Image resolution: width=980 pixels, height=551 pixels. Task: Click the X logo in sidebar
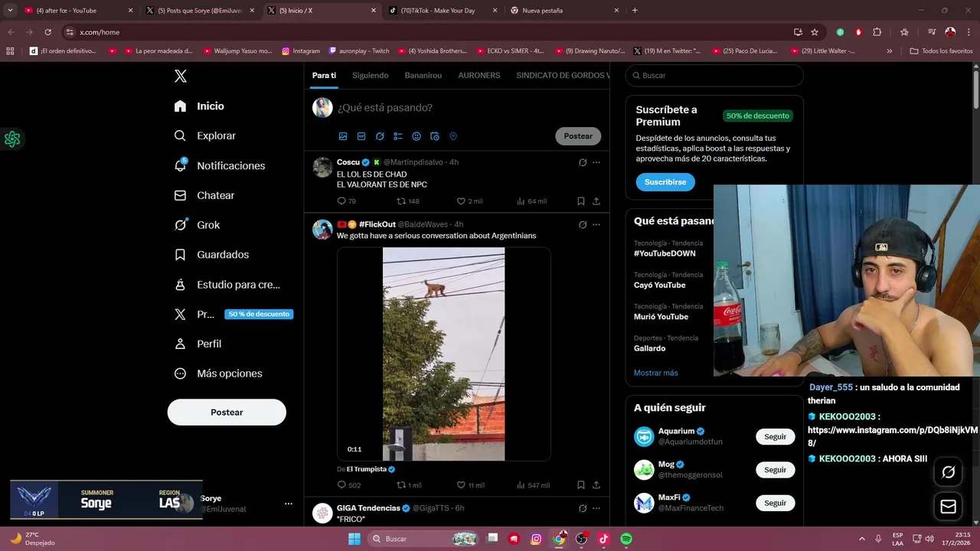tap(181, 76)
